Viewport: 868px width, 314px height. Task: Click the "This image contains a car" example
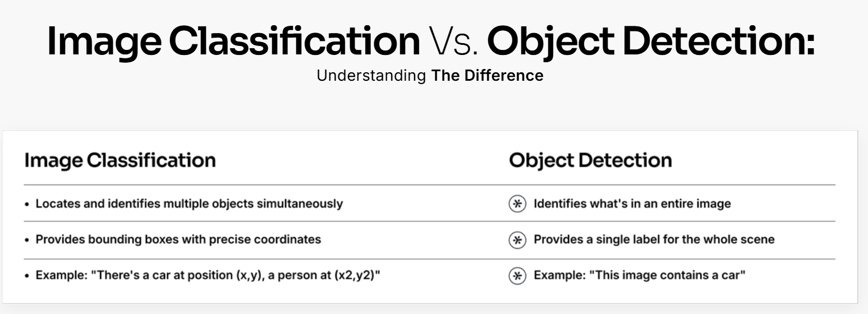[639, 276]
